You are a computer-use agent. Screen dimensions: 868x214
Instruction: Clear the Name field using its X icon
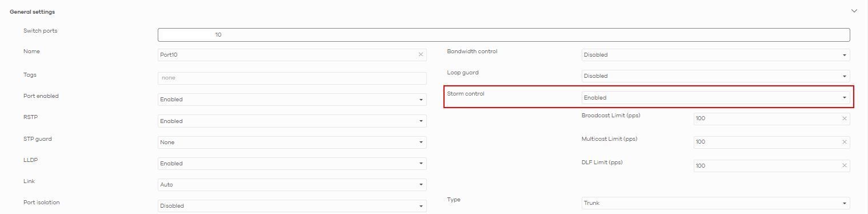(421, 54)
